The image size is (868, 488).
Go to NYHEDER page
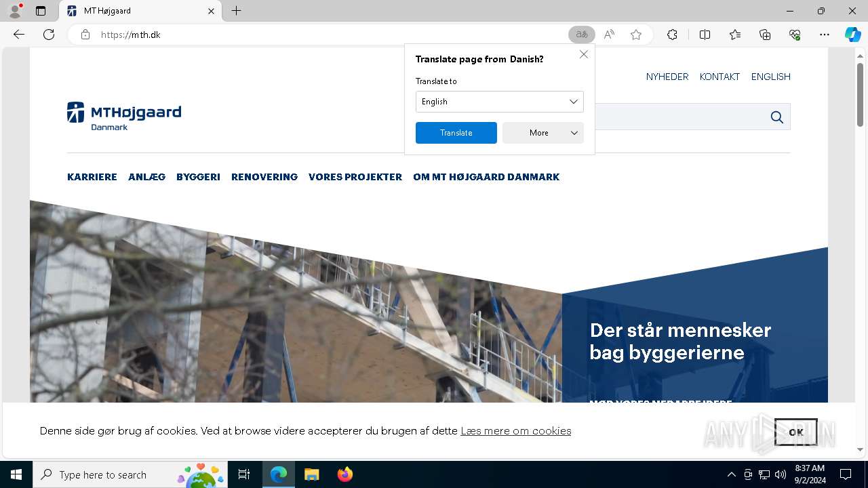pos(667,77)
